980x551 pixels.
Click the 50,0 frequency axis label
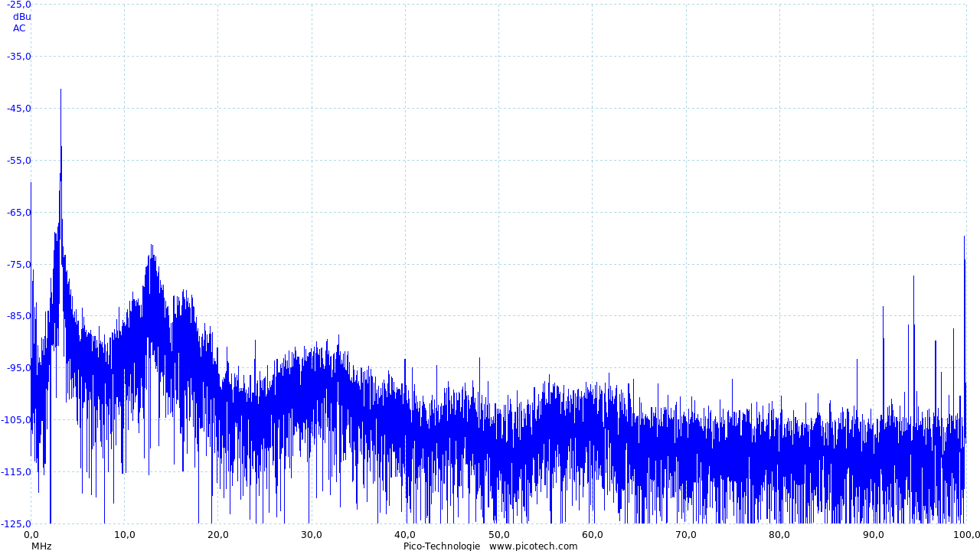(x=499, y=534)
